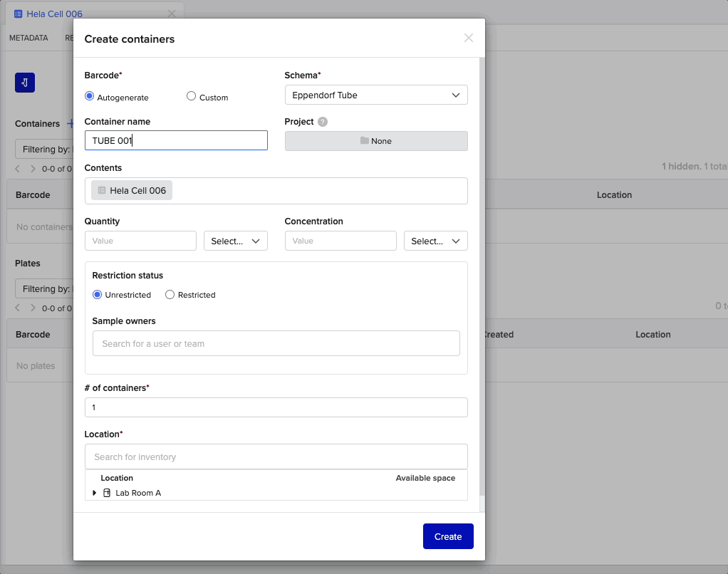This screenshot has width=728, height=574.
Task: Click the Search for inventory location box
Action: coord(276,456)
